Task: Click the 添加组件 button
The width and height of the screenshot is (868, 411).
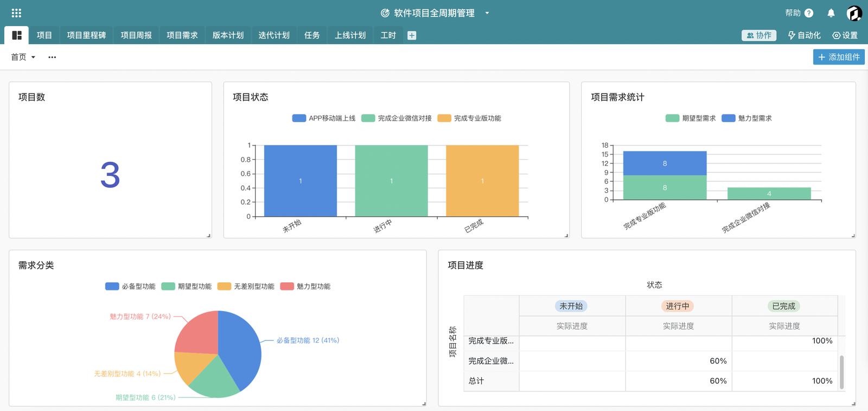Action: click(x=838, y=57)
